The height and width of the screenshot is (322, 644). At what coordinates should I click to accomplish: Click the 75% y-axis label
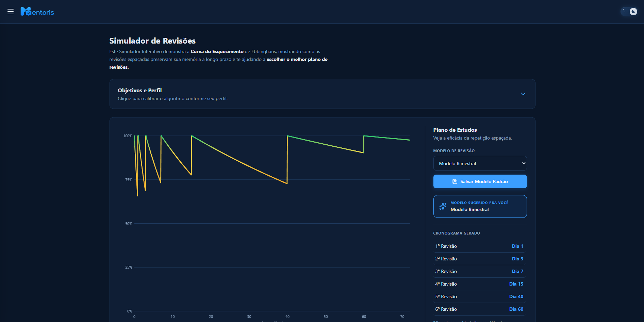point(129,180)
